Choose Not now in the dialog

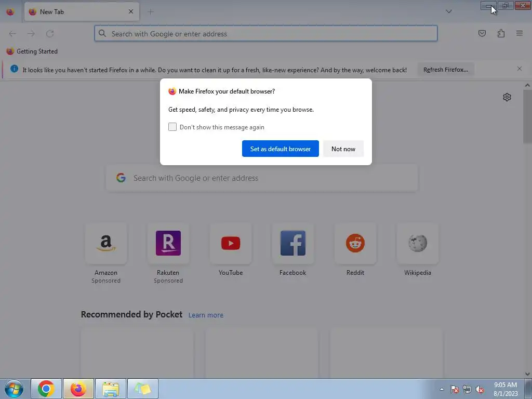(x=343, y=149)
